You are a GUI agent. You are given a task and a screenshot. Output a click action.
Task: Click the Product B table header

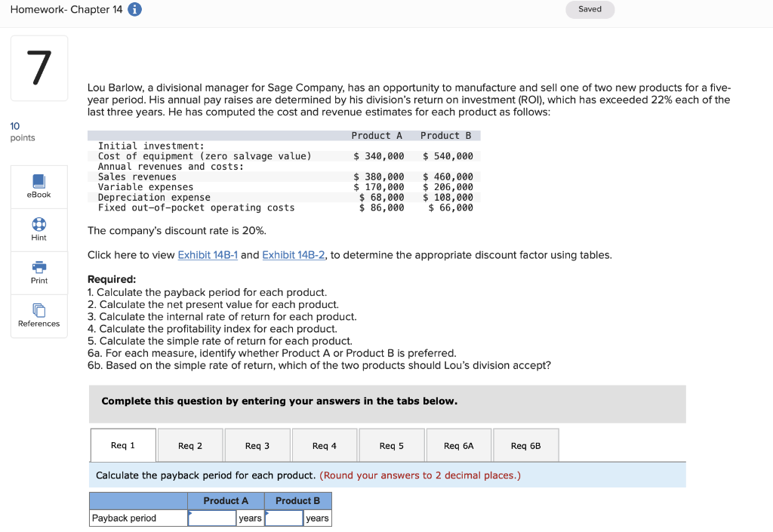coord(297,501)
